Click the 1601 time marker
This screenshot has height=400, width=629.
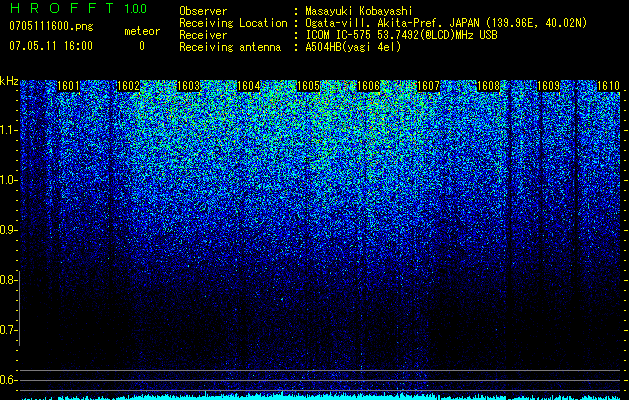coord(68,86)
